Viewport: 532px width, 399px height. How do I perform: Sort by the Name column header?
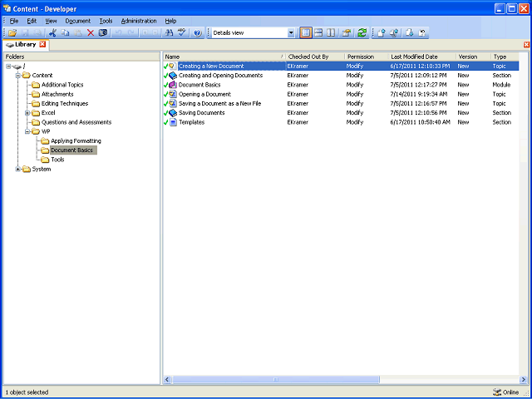(224, 57)
